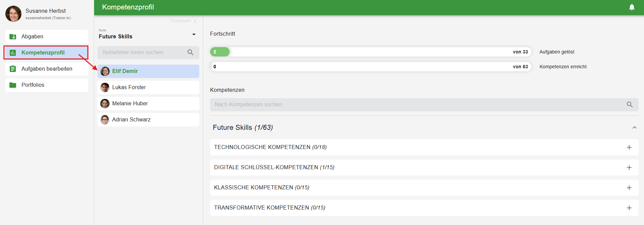This screenshot has width=644, height=225.
Task: Expand Transformative Kompetenzen section
Action: [629, 208]
